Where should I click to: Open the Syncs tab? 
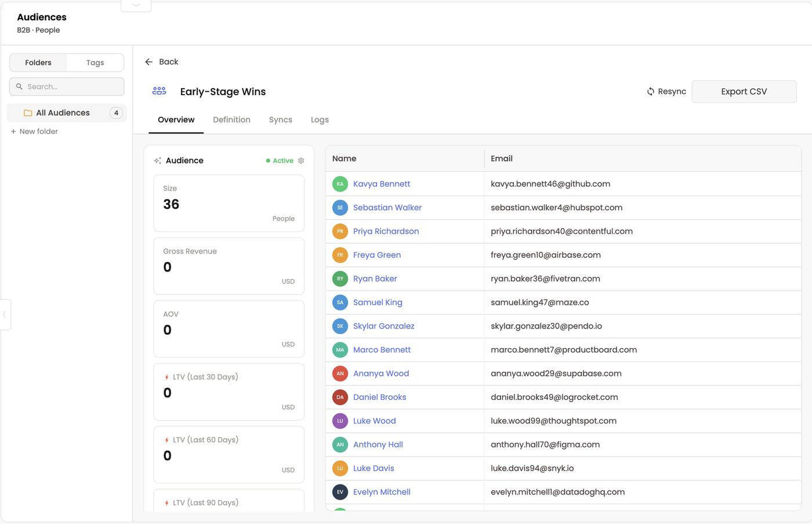[281, 120]
